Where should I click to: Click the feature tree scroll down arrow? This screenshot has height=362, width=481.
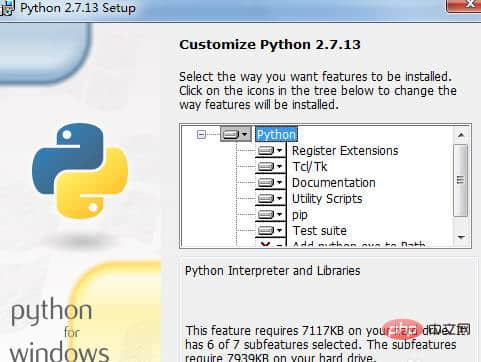click(461, 237)
